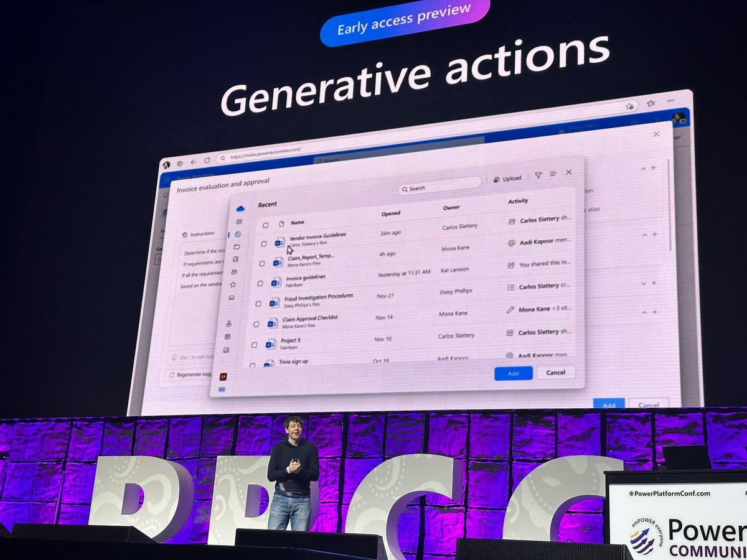Click the single person icon in sidebar

point(228,324)
